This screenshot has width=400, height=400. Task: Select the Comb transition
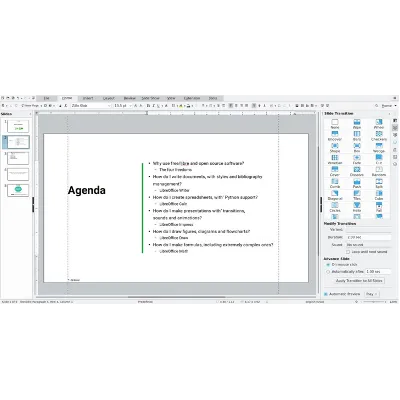point(335,183)
